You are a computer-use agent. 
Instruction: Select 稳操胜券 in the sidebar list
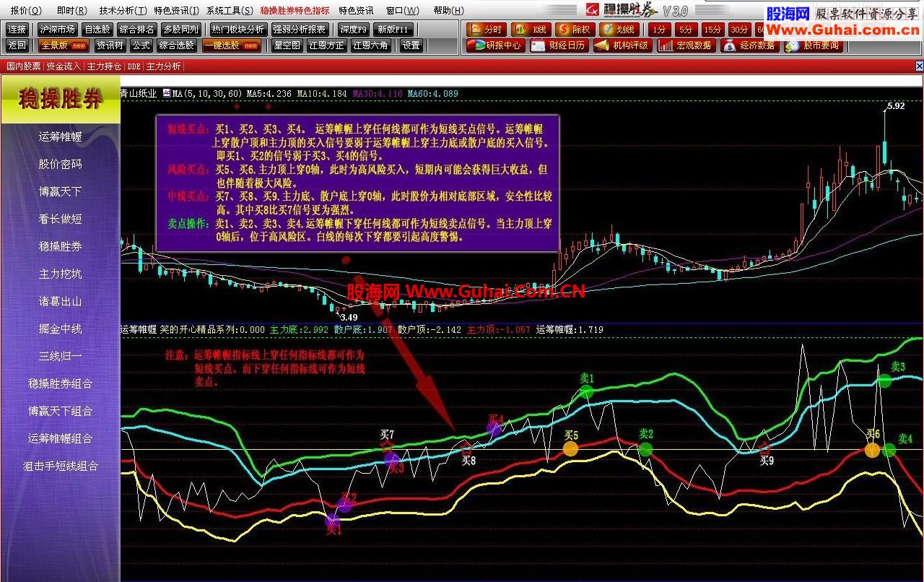[61, 246]
